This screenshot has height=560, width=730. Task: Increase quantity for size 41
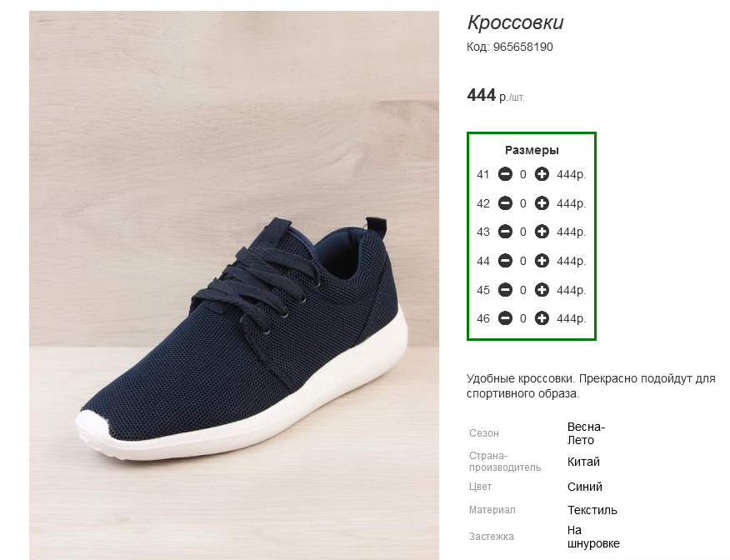(542, 174)
